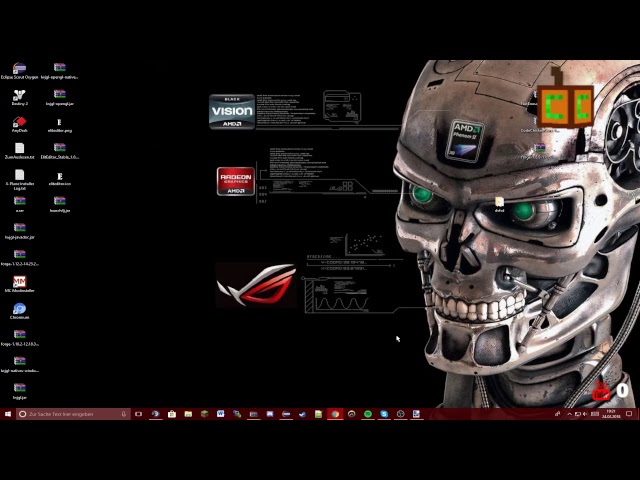
Task: Select the folder icon over the skull's eye
Action: tap(499, 202)
